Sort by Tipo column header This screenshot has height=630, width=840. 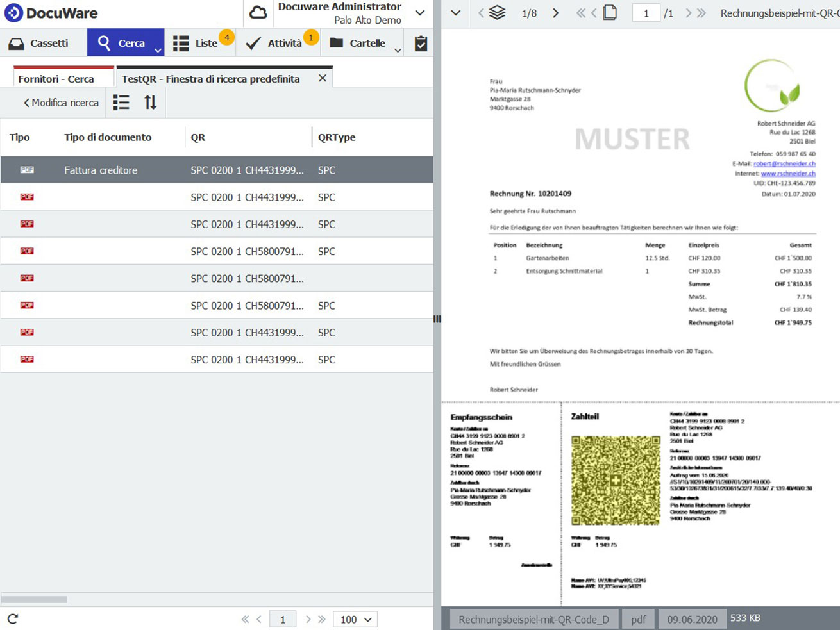click(20, 137)
